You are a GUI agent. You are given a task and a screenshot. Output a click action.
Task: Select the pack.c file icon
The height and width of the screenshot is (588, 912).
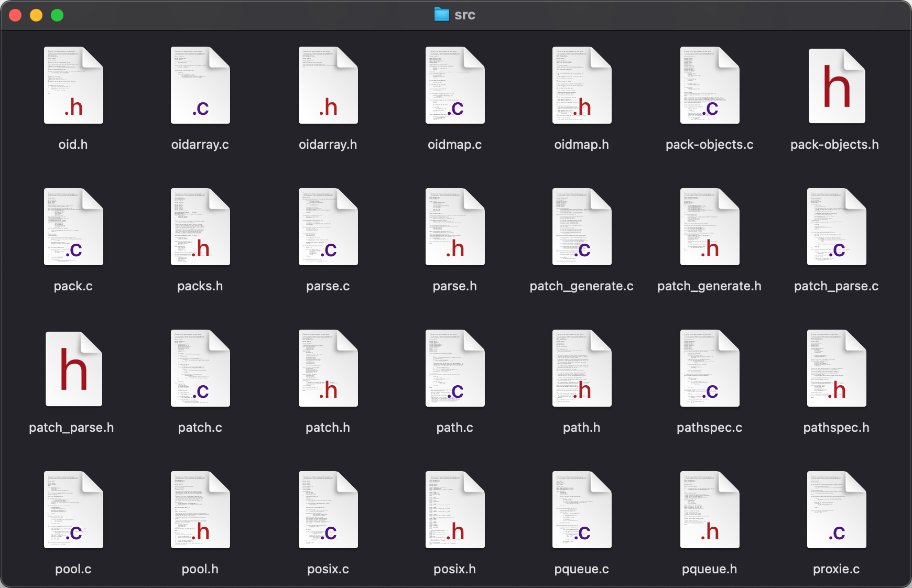click(73, 227)
